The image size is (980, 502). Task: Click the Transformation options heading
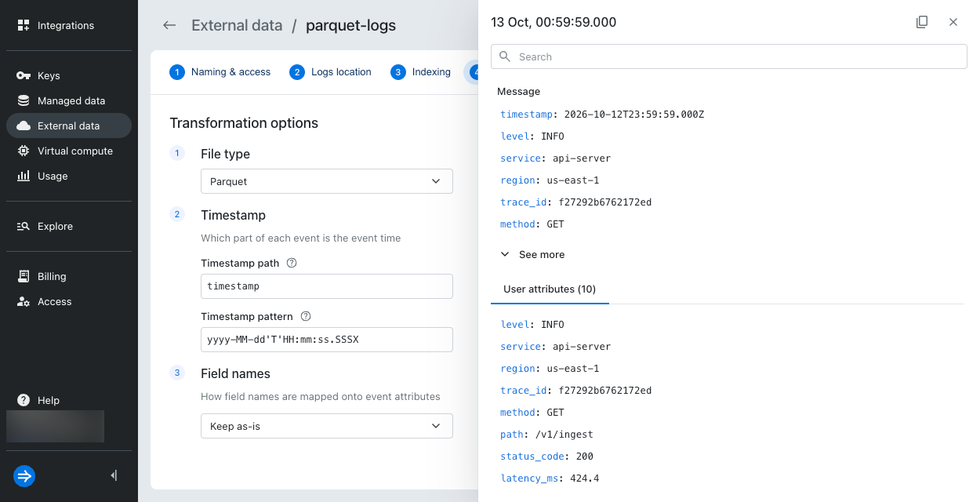click(244, 123)
